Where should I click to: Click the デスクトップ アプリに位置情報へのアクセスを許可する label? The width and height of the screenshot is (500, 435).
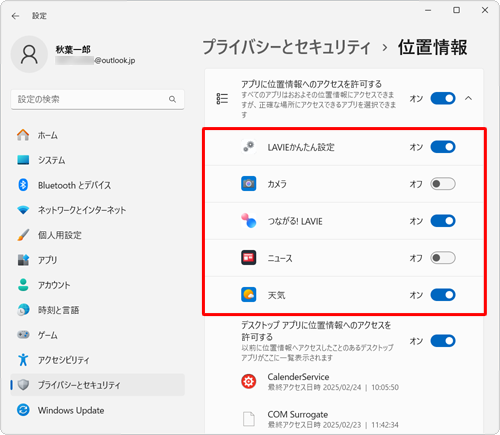coord(316,331)
